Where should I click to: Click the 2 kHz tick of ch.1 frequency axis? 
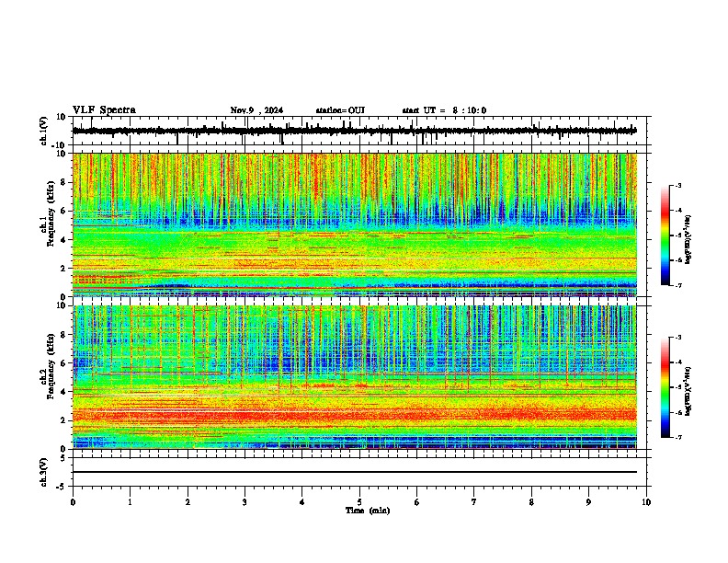[64, 268]
